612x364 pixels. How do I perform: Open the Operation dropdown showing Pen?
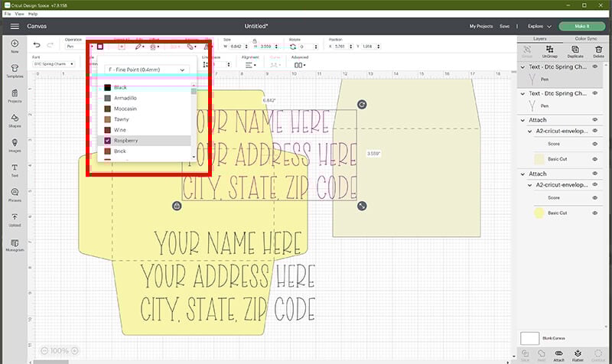point(80,47)
